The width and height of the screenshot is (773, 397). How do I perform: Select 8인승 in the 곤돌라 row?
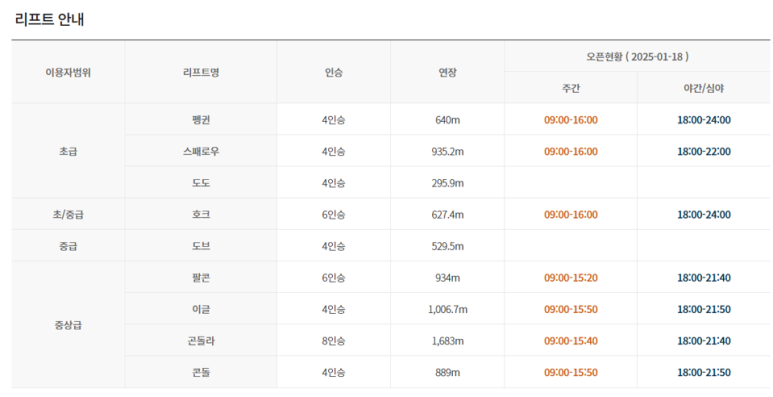pyautogui.click(x=333, y=341)
